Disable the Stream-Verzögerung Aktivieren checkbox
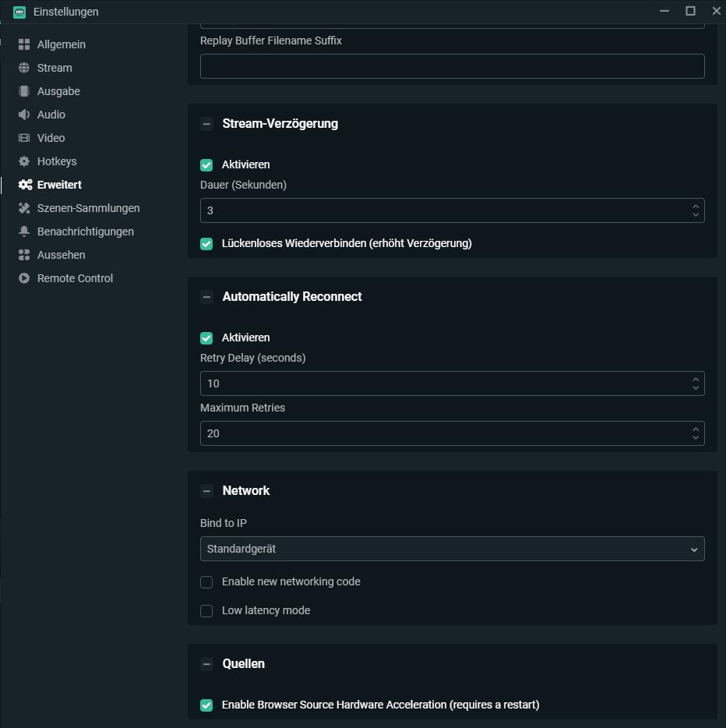 click(206, 165)
